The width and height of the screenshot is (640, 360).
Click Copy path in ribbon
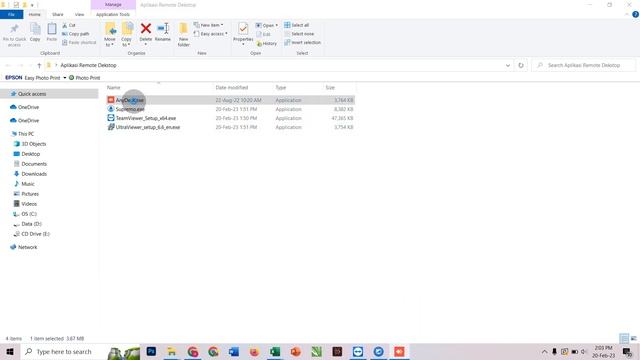pyautogui.click(x=76, y=34)
